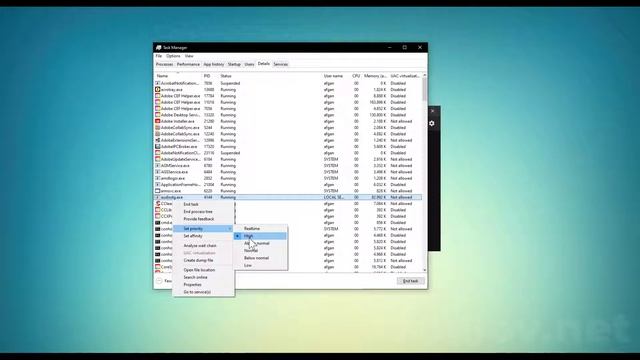Click the End task button at bottom right
The width and height of the screenshot is (640, 360).
tap(411, 281)
